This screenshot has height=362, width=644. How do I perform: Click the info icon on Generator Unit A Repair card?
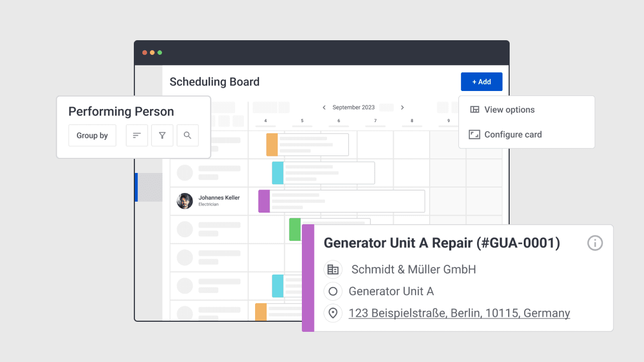(595, 243)
